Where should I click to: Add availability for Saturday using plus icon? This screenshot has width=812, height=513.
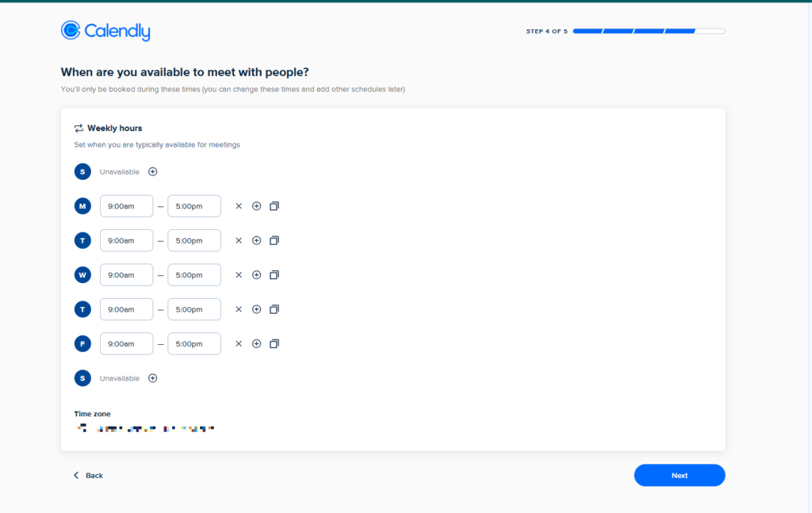click(153, 378)
